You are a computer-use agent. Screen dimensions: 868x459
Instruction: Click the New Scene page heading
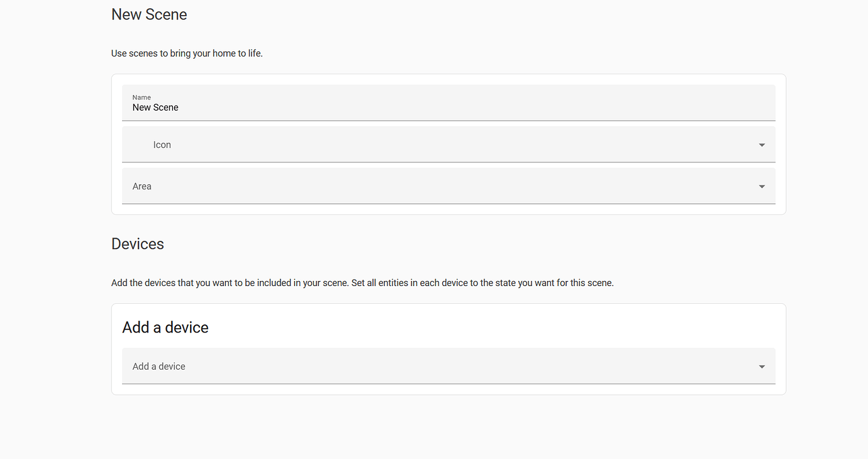coord(149,14)
